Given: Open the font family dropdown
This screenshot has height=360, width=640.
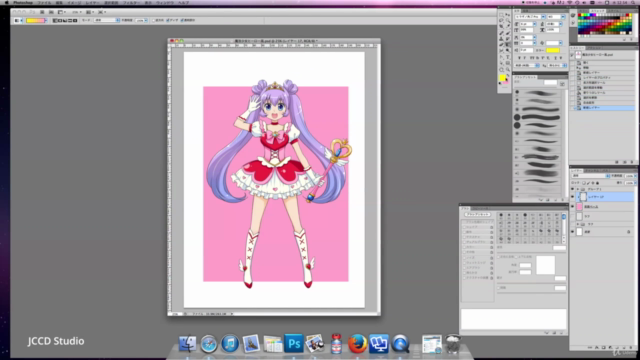Looking at the screenshot, I should (543, 17).
